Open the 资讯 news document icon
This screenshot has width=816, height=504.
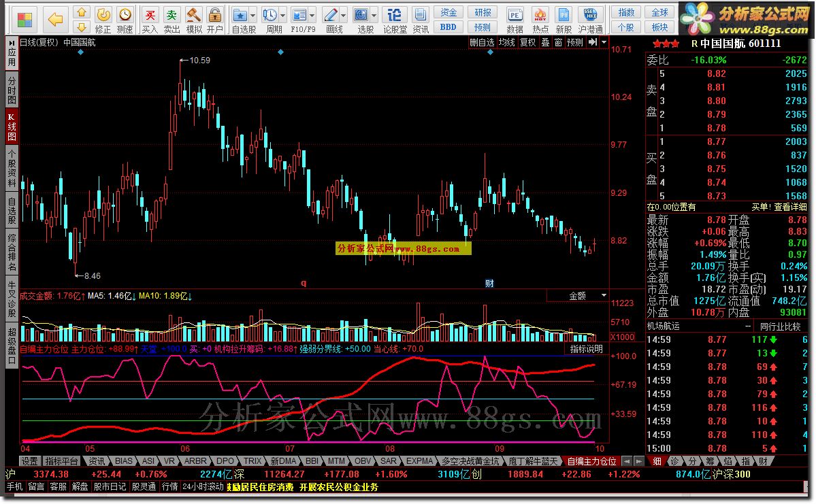421,20
